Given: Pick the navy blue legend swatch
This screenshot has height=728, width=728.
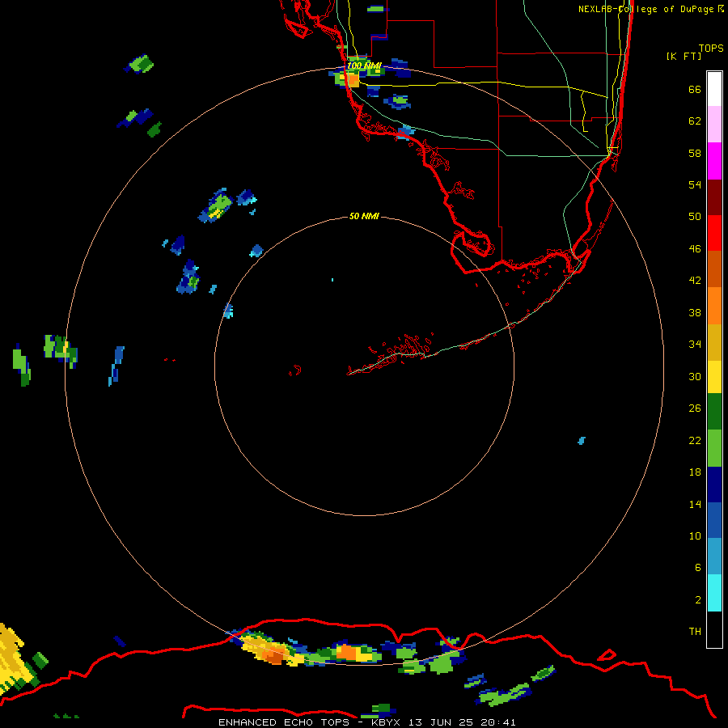Looking at the screenshot, I should (x=714, y=485).
